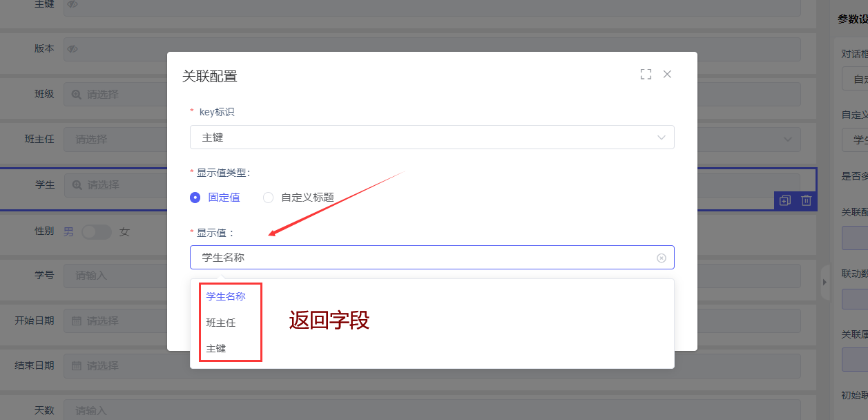Select the 固定值 radio button
The height and width of the screenshot is (420, 868).
point(195,198)
